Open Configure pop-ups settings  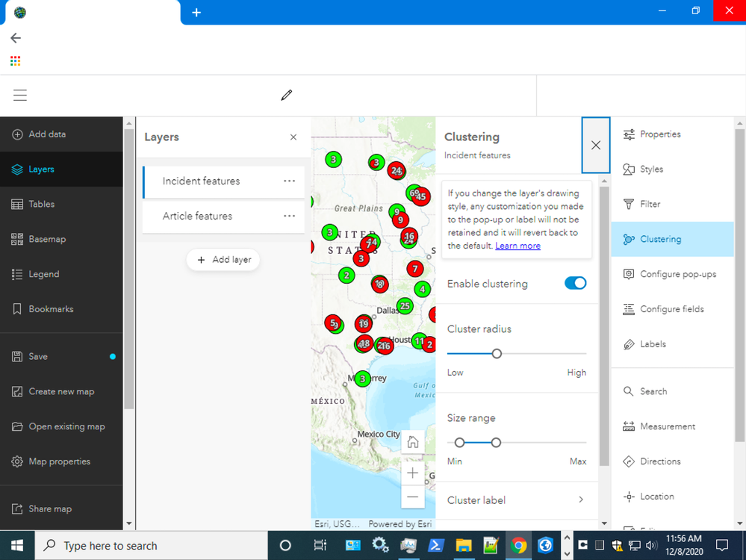coord(677,274)
